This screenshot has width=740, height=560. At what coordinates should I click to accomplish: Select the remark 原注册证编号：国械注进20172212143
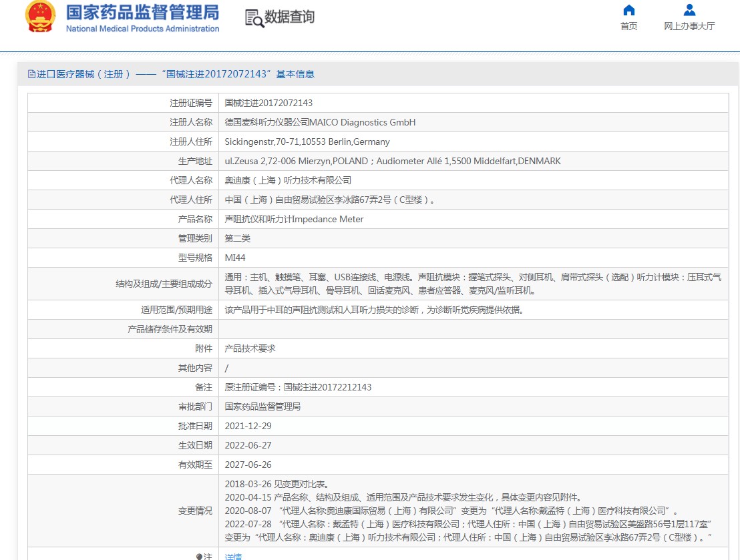(x=298, y=387)
